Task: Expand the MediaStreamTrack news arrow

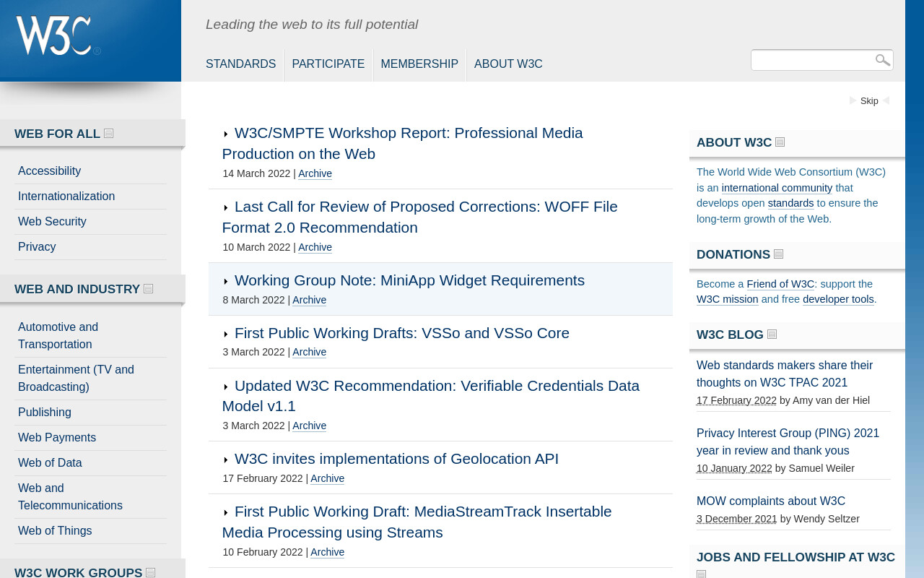Action: tap(226, 513)
